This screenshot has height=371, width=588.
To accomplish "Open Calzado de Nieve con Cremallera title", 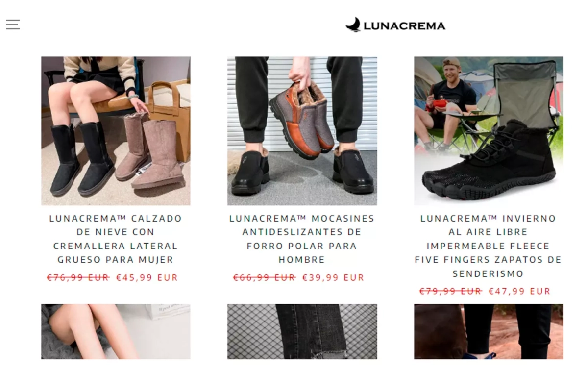I will coord(116,239).
